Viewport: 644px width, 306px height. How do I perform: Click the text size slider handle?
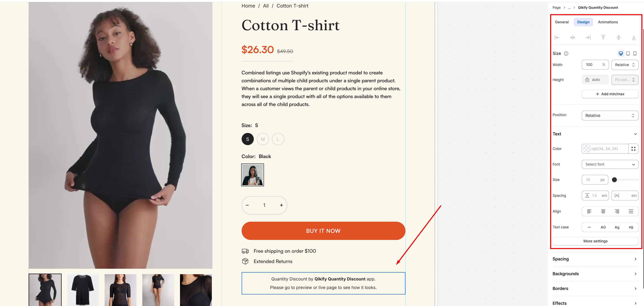coord(614,180)
